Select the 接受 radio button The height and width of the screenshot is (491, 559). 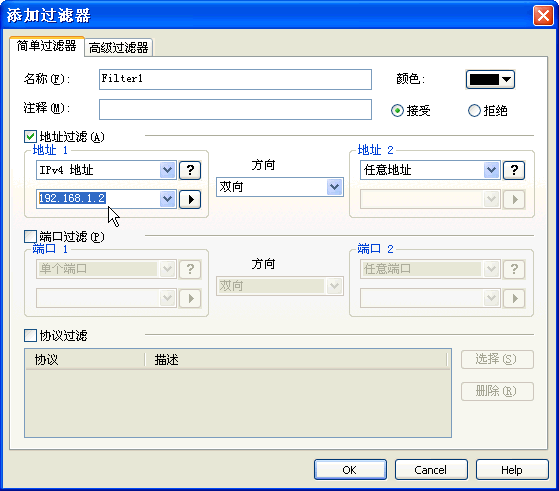point(397,111)
